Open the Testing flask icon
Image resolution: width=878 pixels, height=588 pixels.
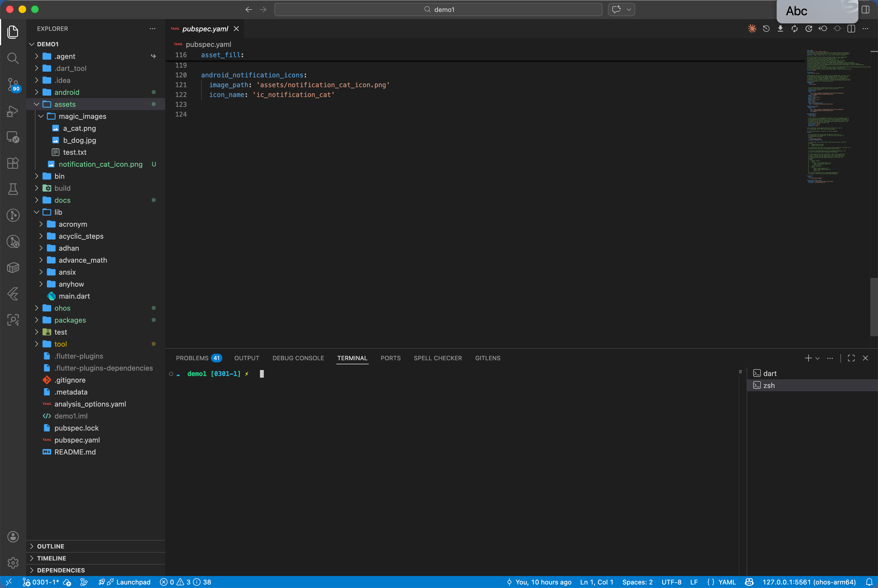point(13,189)
